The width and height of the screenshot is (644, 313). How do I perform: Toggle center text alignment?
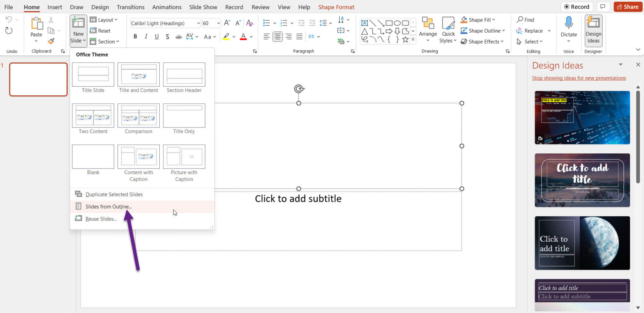(x=278, y=36)
